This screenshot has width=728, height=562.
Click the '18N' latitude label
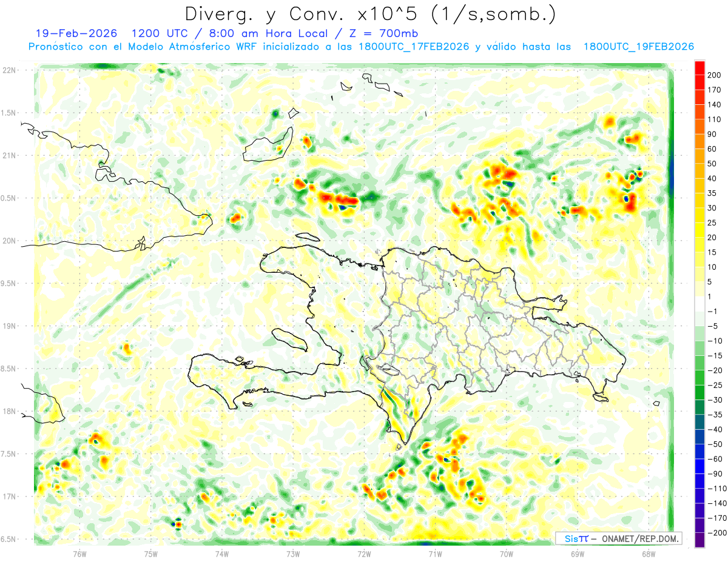[9, 411]
